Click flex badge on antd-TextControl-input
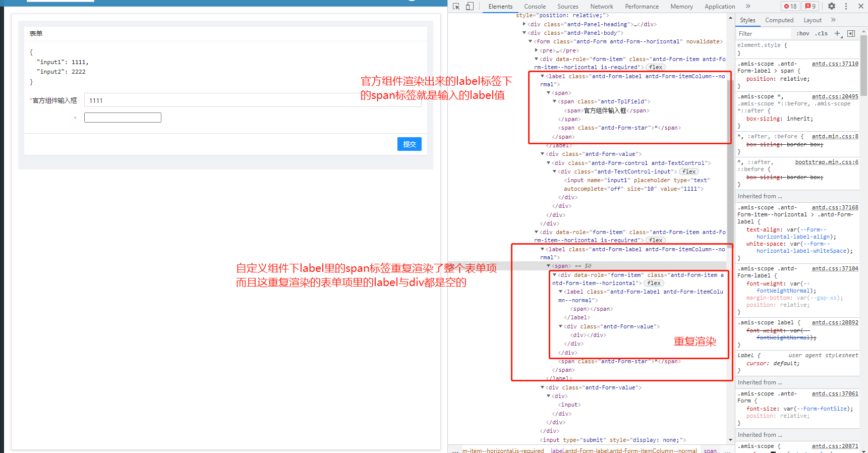Image resolution: width=868 pixels, height=453 pixels. pyautogui.click(x=689, y=172)
